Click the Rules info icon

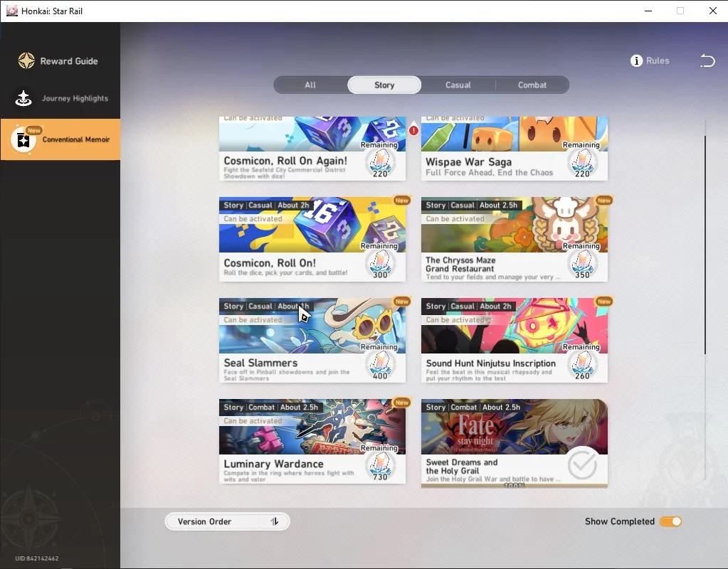coord(636,60)
